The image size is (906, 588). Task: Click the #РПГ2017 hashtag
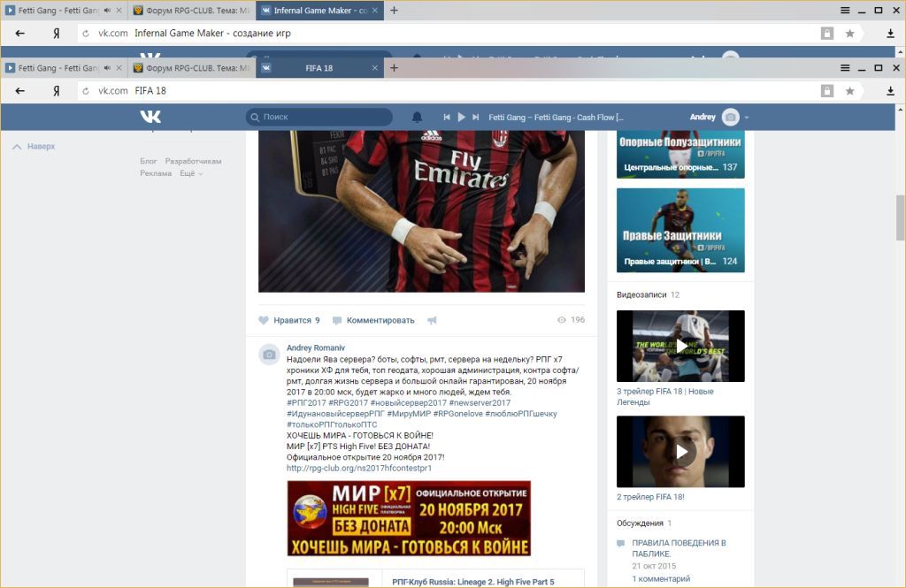coord(306,402)
